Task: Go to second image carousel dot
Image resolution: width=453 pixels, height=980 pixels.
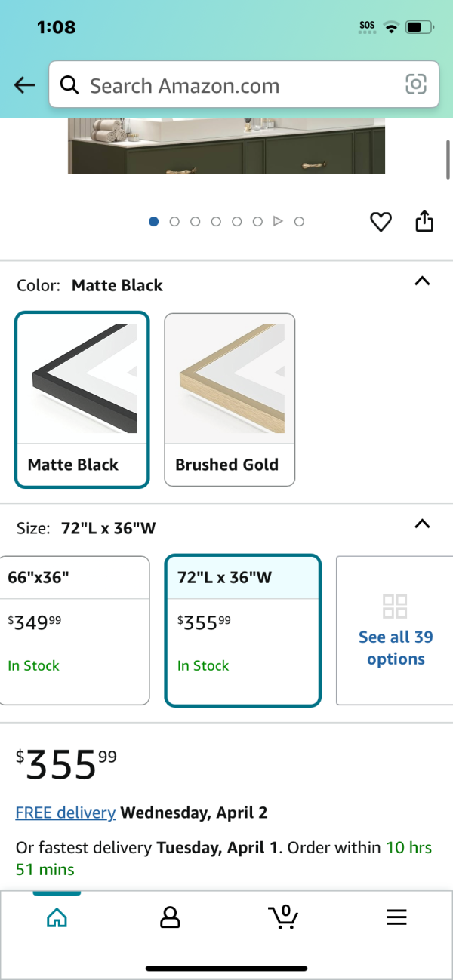Action: 174,222
